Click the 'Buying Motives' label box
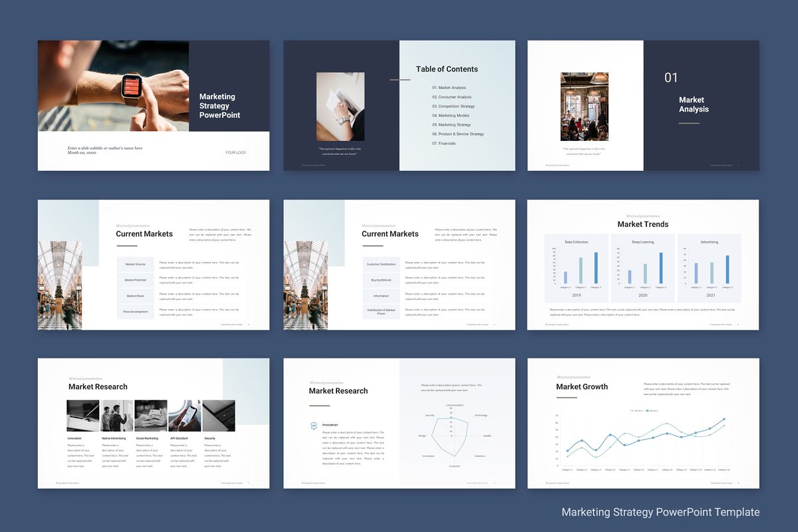The width and height of the screenshot is (798, 532). point(381,280)
